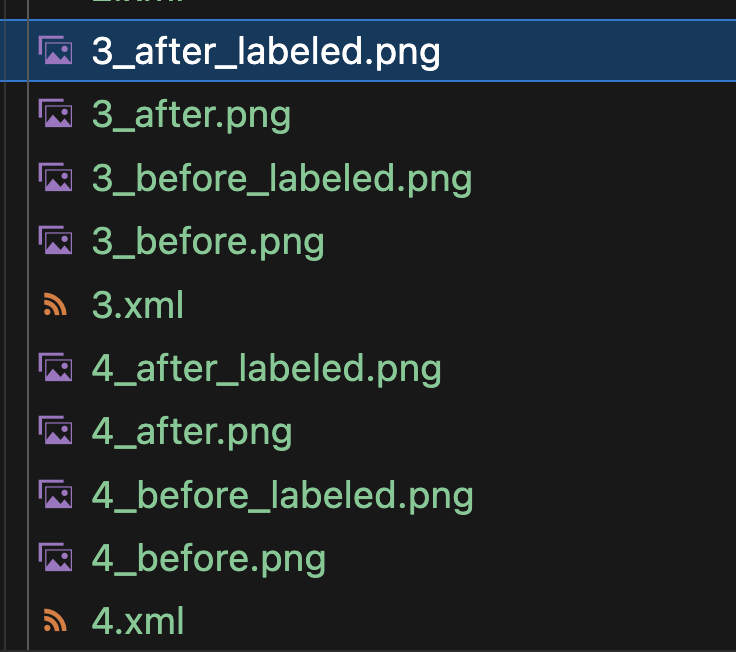Select the 3_before_labeled.png file name
Screen dimensions: 736x652
(x=282, y=179)
